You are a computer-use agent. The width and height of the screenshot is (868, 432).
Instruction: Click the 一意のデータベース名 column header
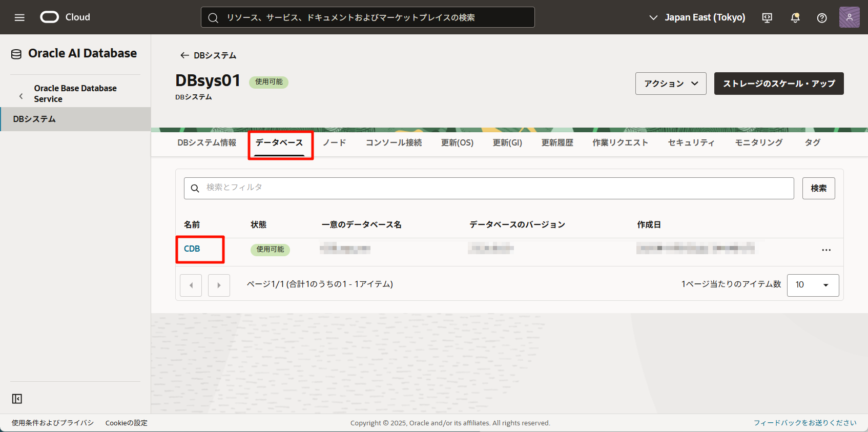(x=361, y=224)
